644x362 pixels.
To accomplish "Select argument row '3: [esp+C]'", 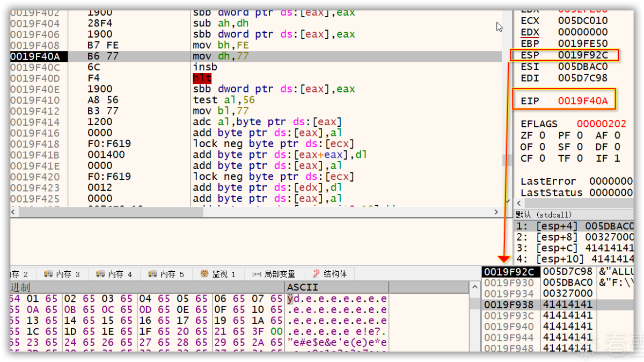I will point(574,248).
